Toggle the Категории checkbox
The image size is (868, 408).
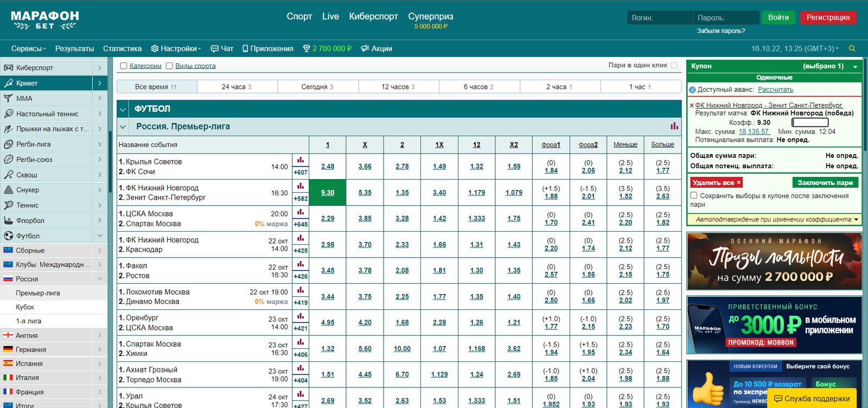point(124,66)
